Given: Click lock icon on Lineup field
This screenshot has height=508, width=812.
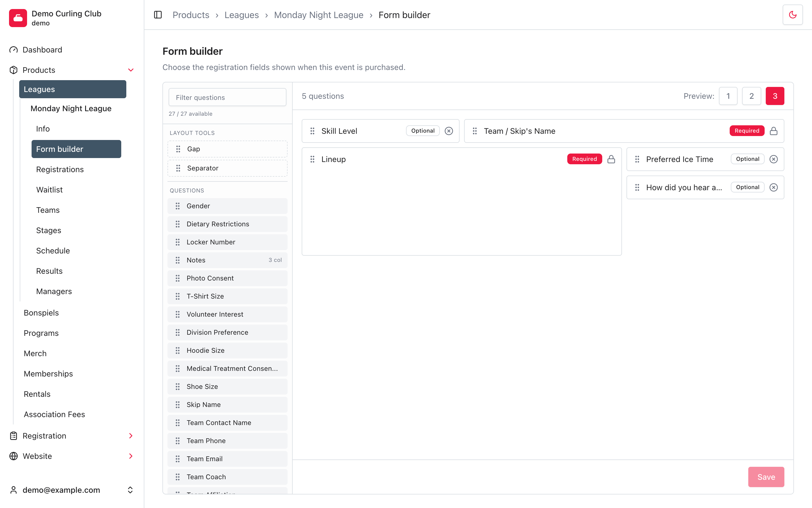Looking at the screenshot, I should [611, 159].
